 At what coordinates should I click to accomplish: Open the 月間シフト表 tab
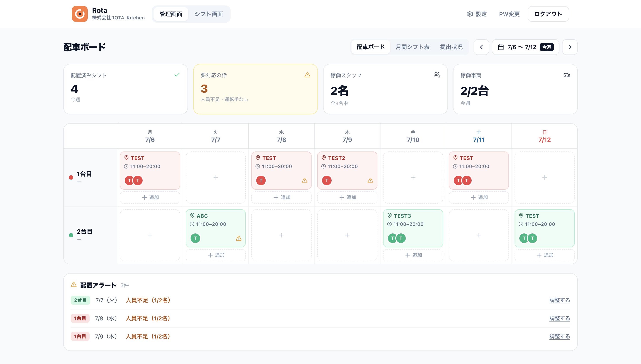click(413, 47)
